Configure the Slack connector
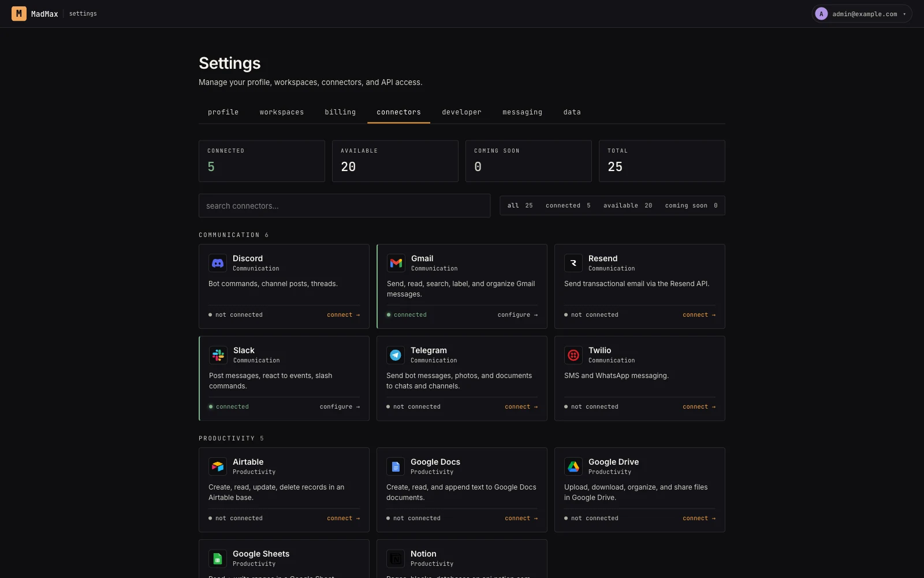924x578 pixels. 340,407
